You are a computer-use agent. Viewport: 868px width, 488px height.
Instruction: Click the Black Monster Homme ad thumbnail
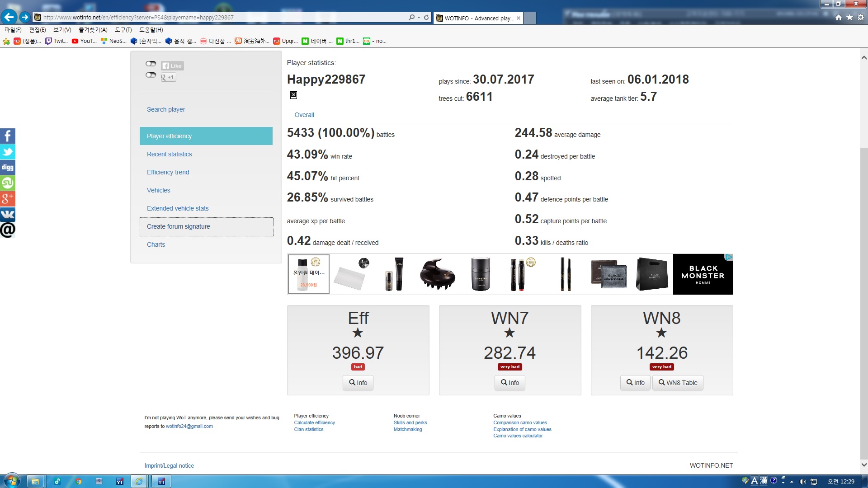703,274
